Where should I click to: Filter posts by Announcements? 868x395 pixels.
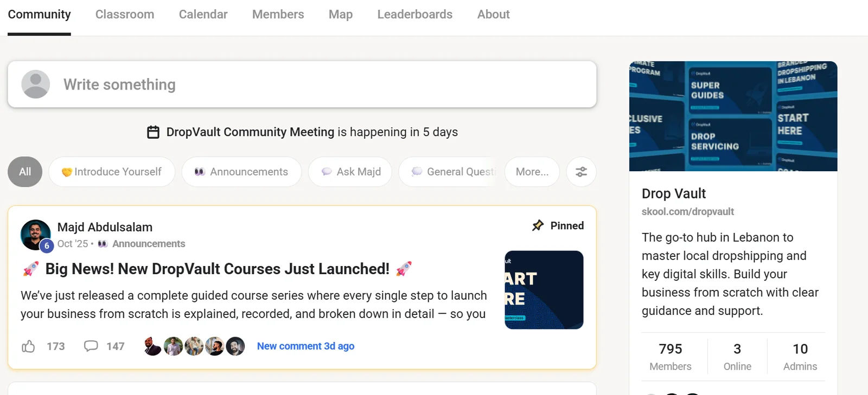241,172
